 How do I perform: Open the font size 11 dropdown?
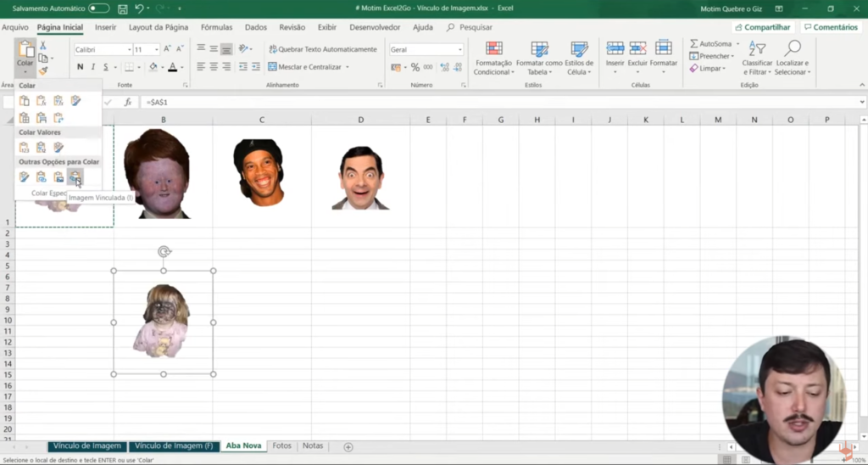157,50
